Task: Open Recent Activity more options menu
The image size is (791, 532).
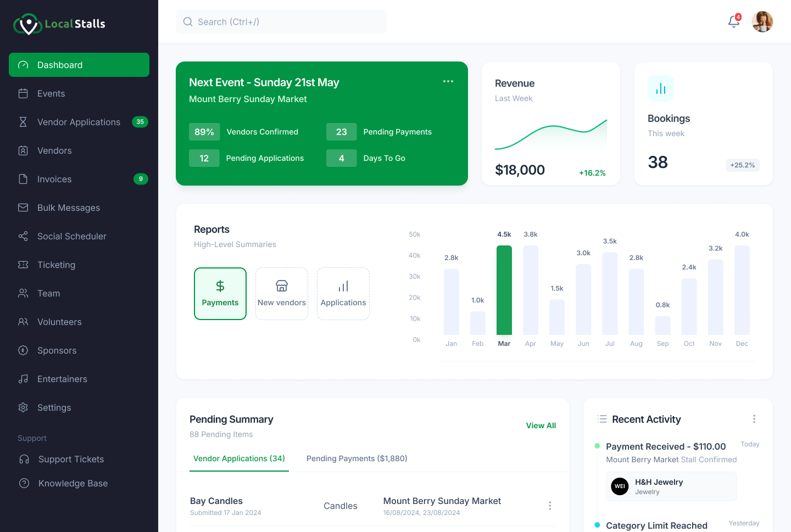Action: tap(754, 419)
